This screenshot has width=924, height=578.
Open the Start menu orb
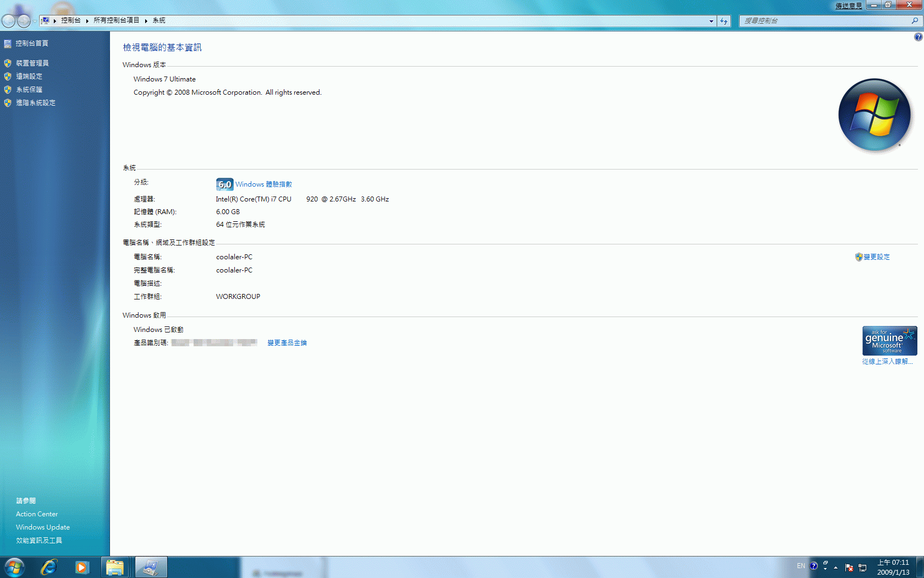tap(14, 567)
